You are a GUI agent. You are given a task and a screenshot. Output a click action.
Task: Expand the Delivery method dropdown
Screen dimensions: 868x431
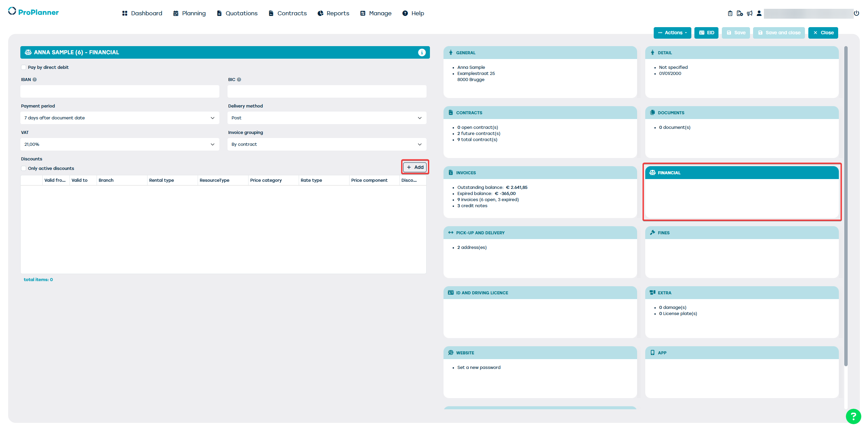[x=327, y=118]
